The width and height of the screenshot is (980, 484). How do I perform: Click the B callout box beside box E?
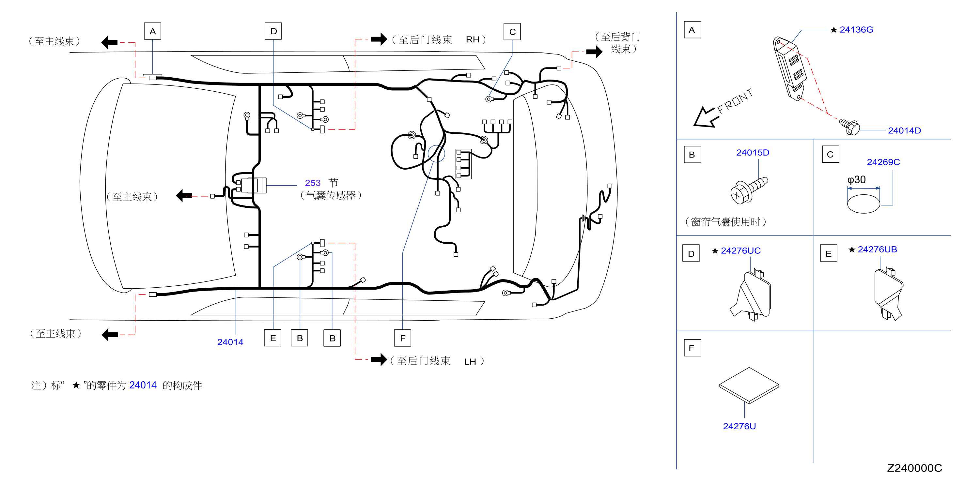[x=299, y=338]
